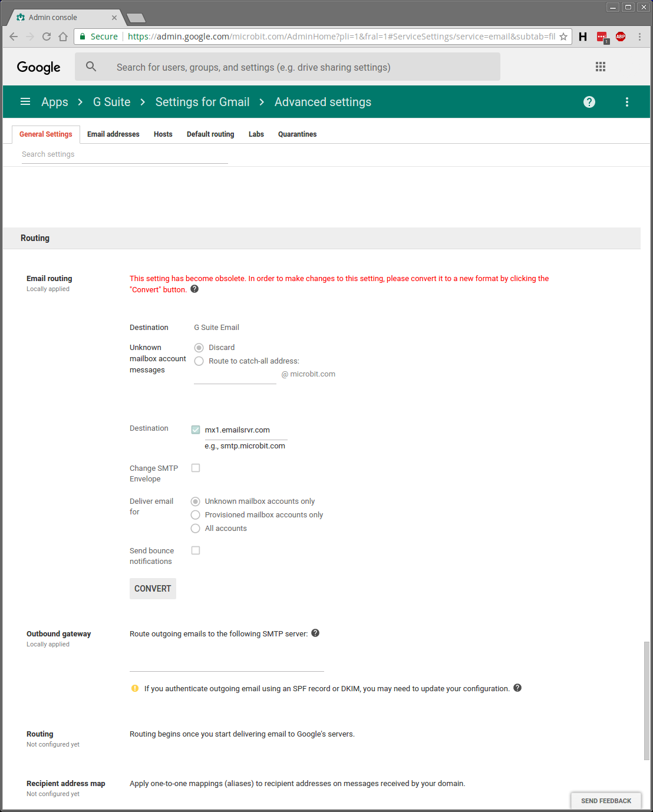Click the catch-all address input field
This screenshot has width=653, height=812.
(235, 376)
